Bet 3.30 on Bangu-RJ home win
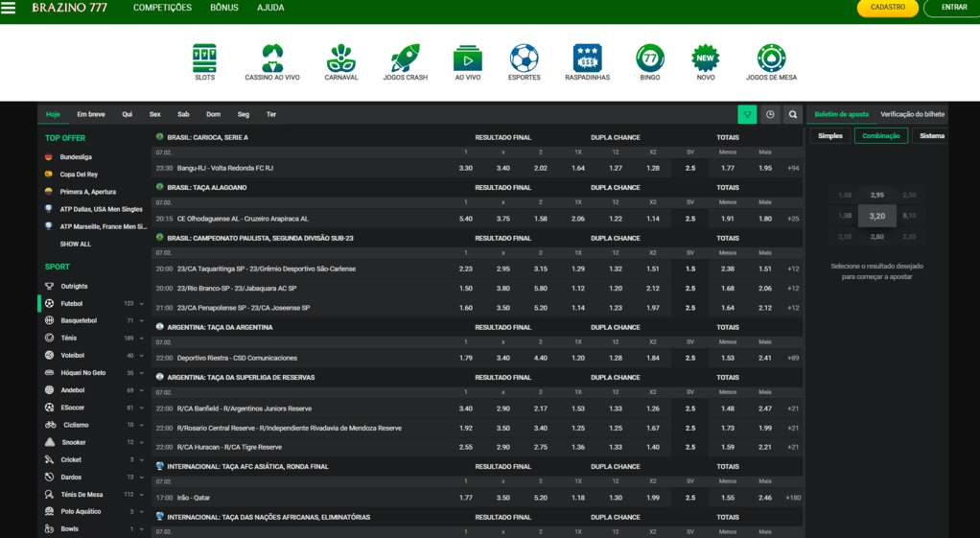The width and height of the screenshot is (980, 538). (x=466, y=168)
